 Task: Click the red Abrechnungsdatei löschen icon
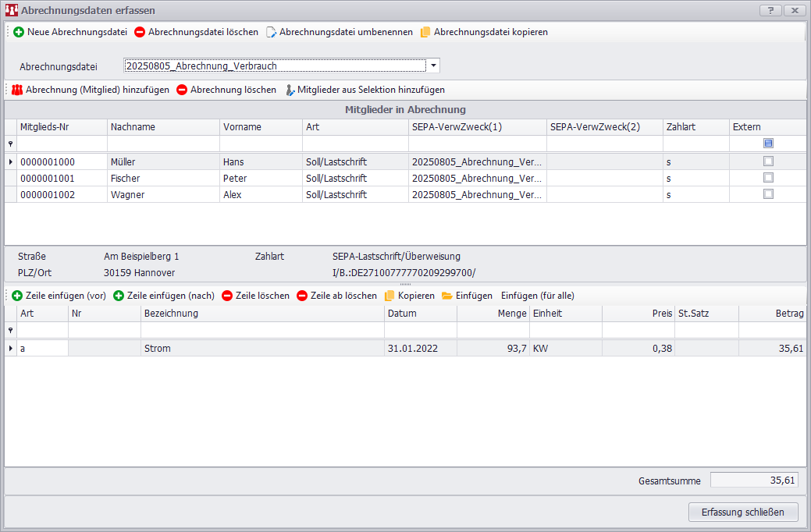(x=140, y=33)
